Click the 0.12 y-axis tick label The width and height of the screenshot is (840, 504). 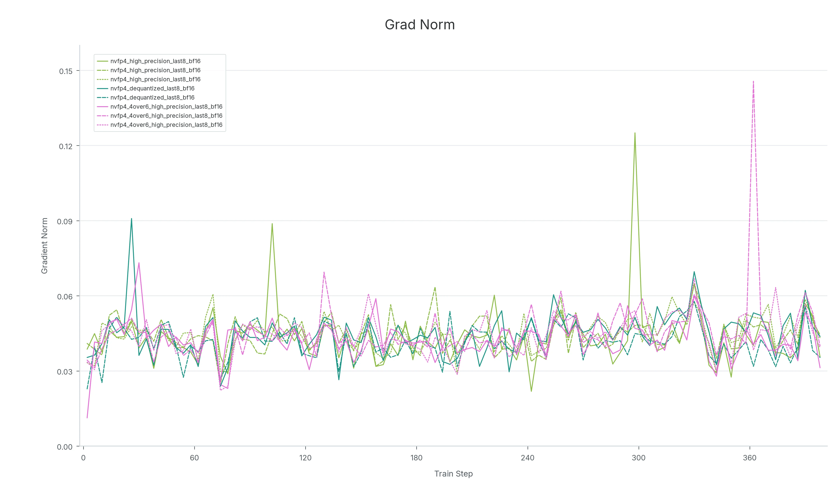(x=66, y=146)
